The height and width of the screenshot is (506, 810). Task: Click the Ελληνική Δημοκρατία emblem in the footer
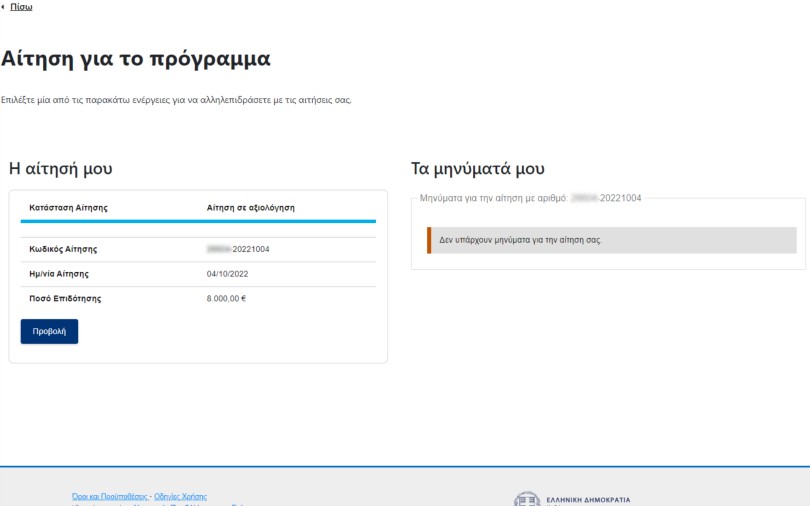click(x=527, y=499)
